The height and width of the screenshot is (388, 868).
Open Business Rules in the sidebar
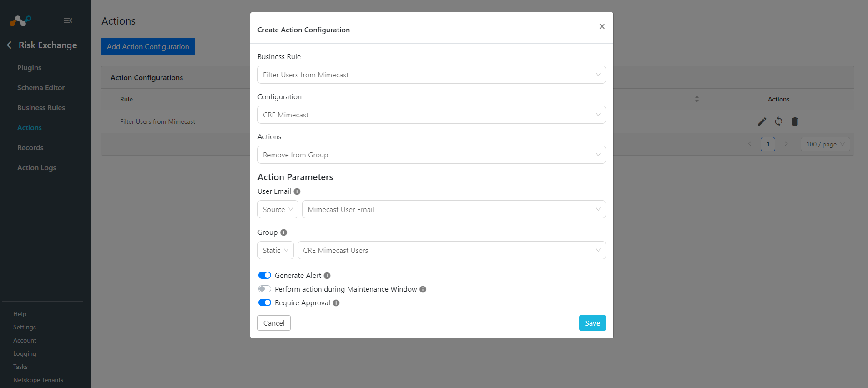point(41,108)
